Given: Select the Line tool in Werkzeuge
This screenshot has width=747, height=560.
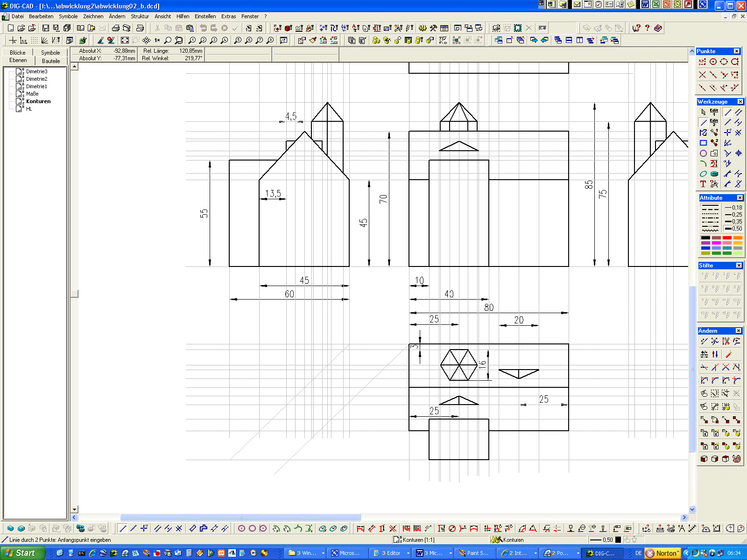Looking at the screenshot, I should point(703,122).
